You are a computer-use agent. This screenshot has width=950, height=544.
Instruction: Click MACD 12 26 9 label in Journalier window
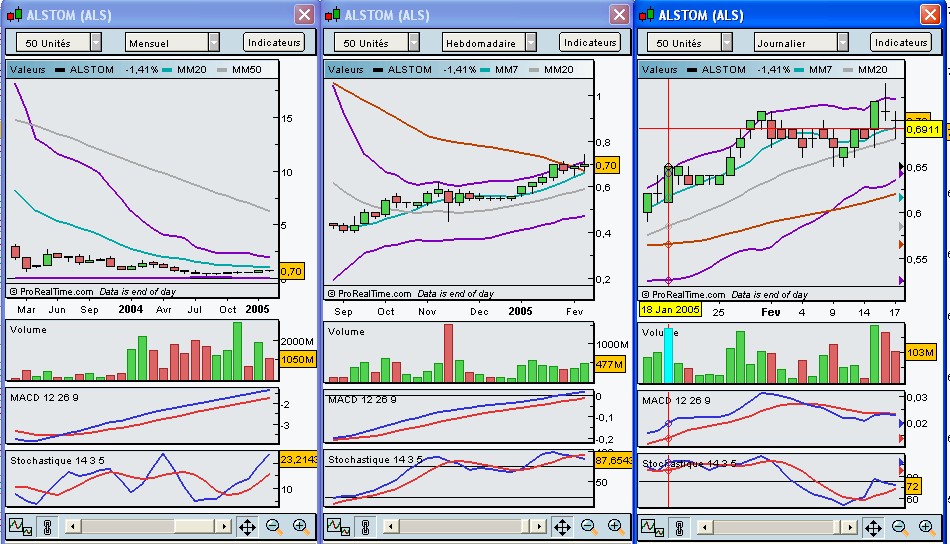click(x=676, y=400)
